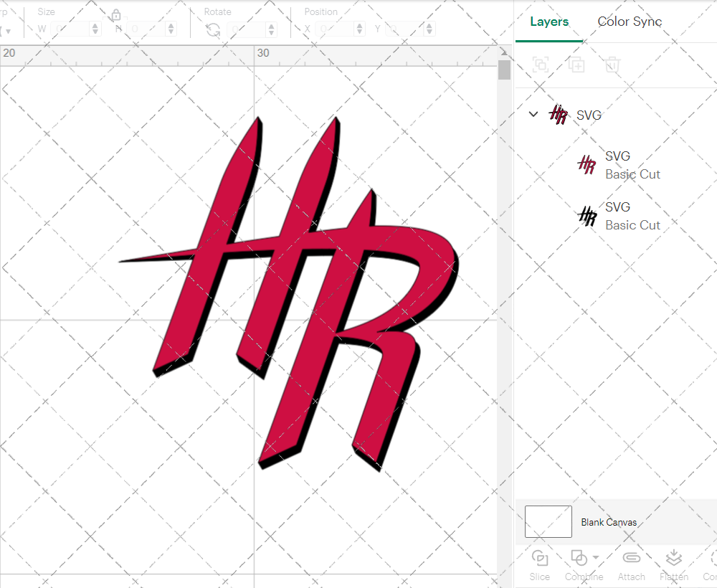This screenshot has width=717, height=588.
Task: Click the black layer thumbnail icon
Action: [587, 217]
